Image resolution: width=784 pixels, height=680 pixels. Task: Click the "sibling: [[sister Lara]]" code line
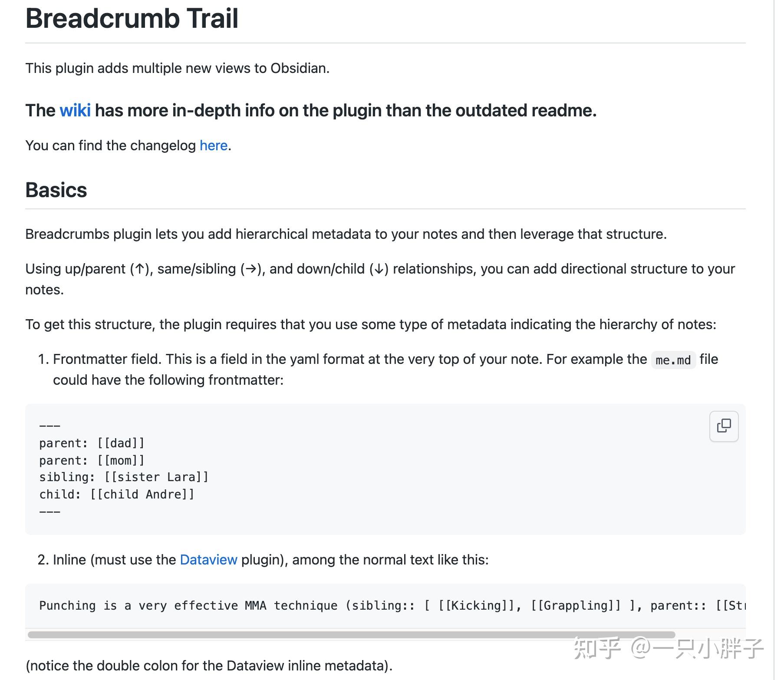pyautogui.click(x=124, y=477)
